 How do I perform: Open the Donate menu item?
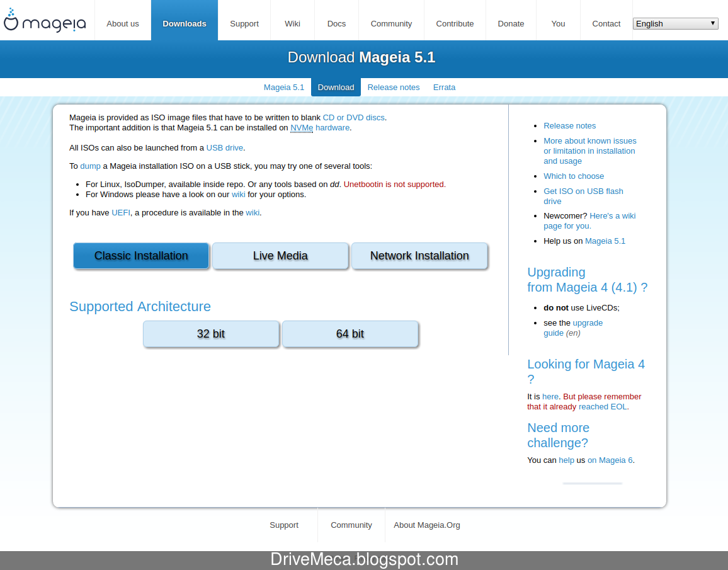(511, 24)
